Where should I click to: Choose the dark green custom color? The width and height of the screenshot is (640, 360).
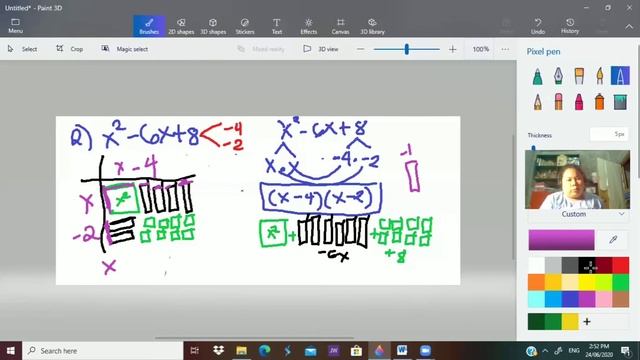pyautogui.click(x=536, y=322)
